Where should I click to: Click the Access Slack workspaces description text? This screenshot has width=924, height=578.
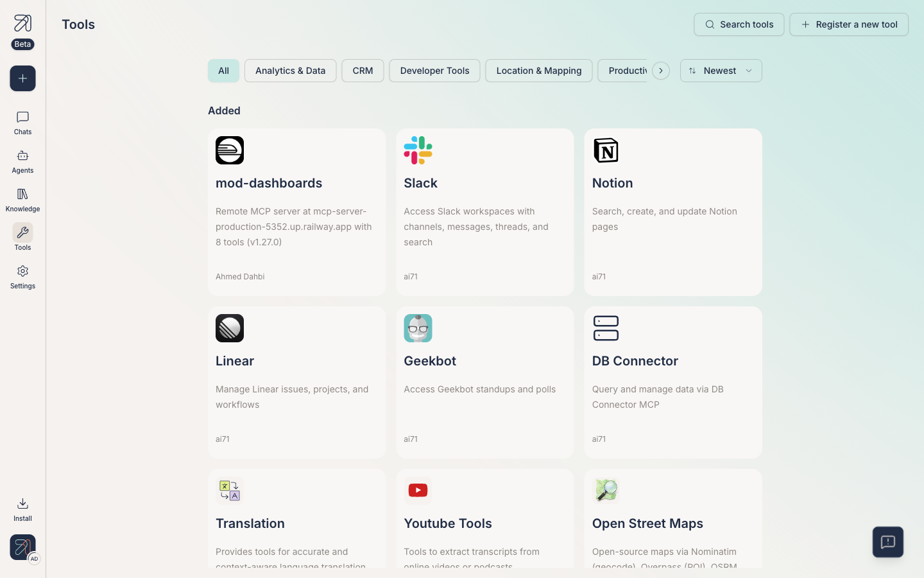coord(476,227)
